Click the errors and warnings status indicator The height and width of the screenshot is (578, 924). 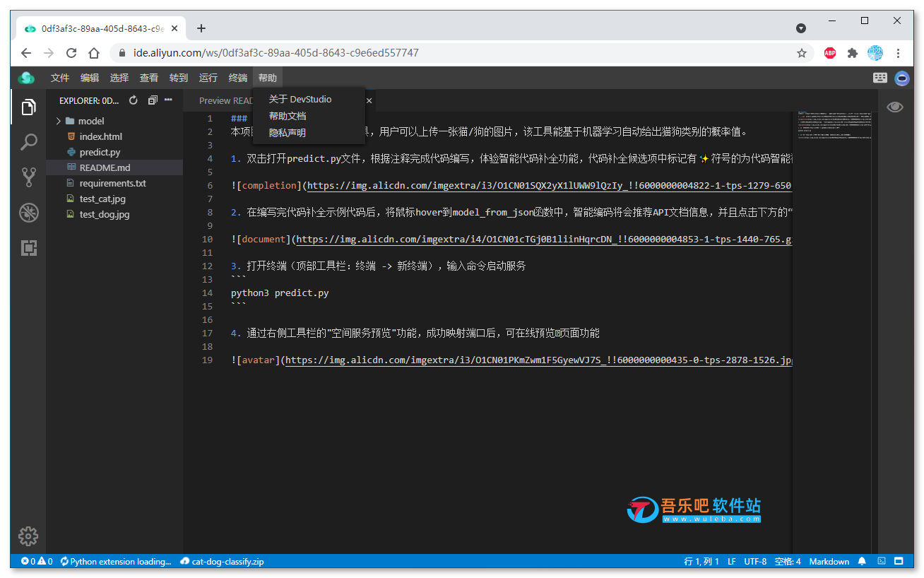pos(37,561)
